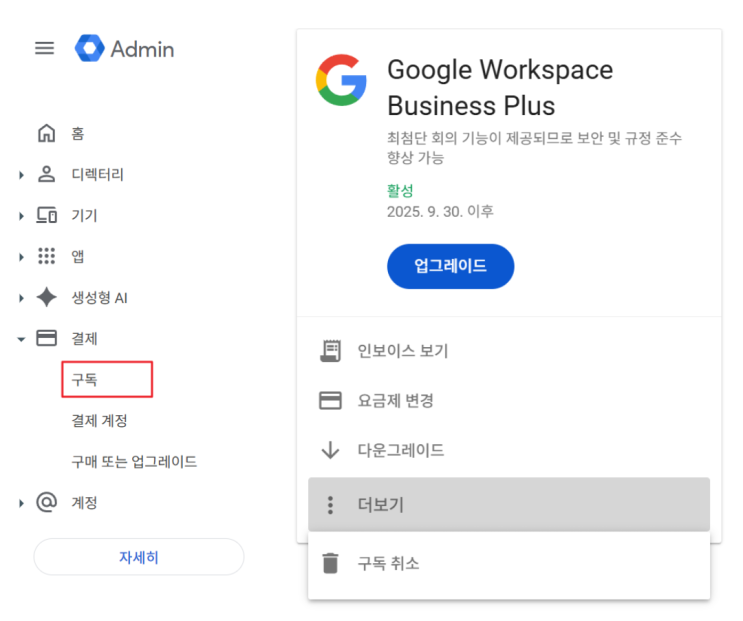This screenshot has height=621, width=743.
Task: Open the 결제 계정 submenu item
Action: click(100, 420)
